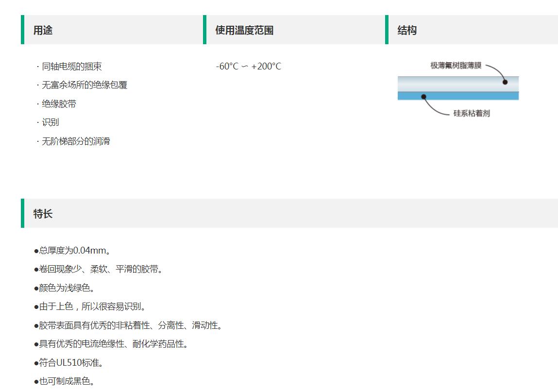The width and height of the screenshot is (558, 392).
Task: Click the 极薄氟树脂薄膜 diagram label
Action: click(456, 65)
